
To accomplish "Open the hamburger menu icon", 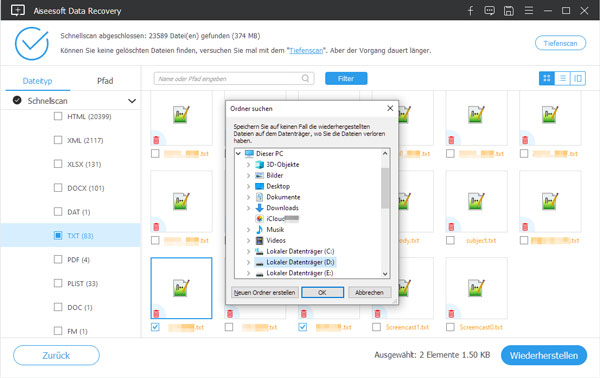I will click(529, 10).
